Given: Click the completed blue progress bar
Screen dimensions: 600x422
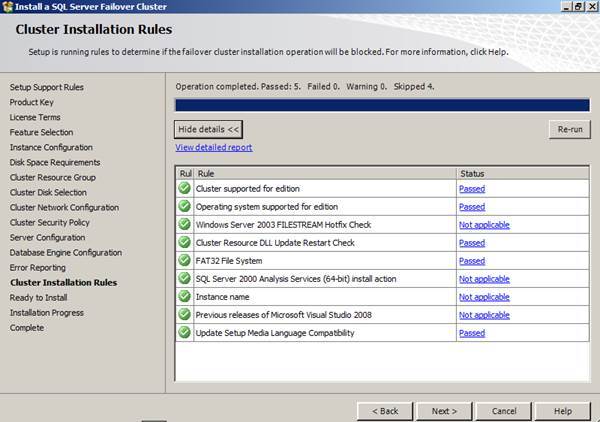Looking at the screenshot, I should point(382,105).
